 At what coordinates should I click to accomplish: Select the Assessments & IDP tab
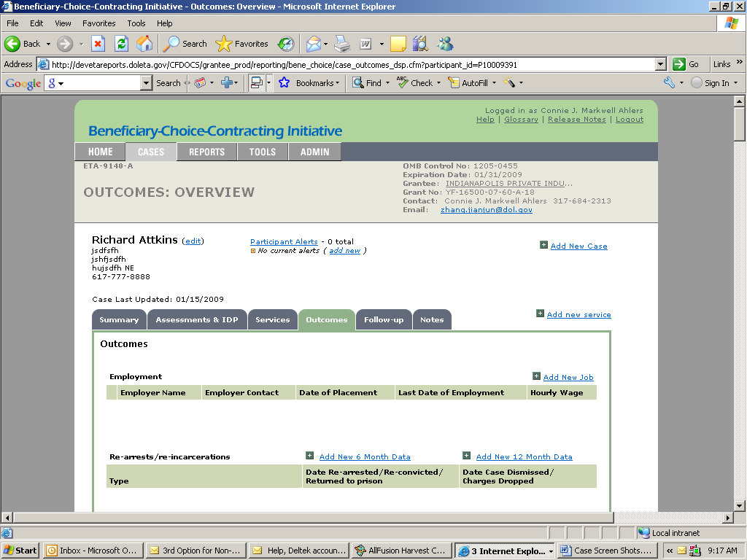tap(197, 319)
